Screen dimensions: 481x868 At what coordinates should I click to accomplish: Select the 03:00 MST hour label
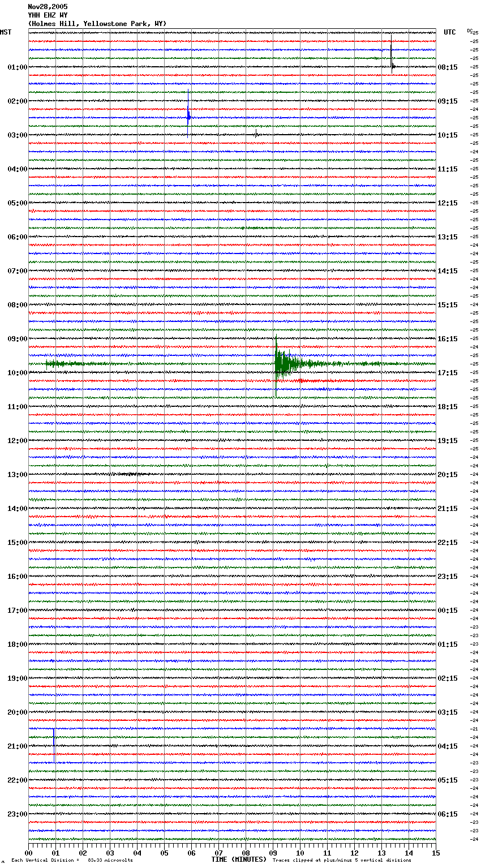tap(17, 135)
